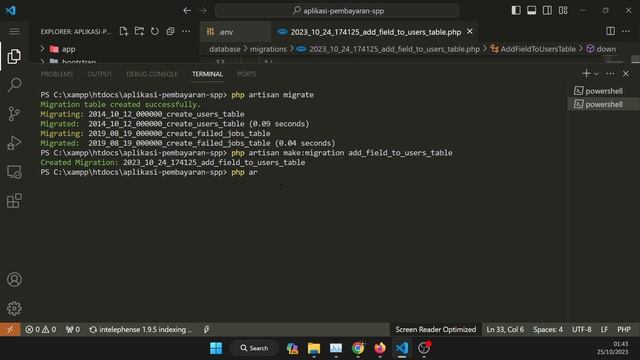Open the Explorer view in activity bar

click(14, 56)
